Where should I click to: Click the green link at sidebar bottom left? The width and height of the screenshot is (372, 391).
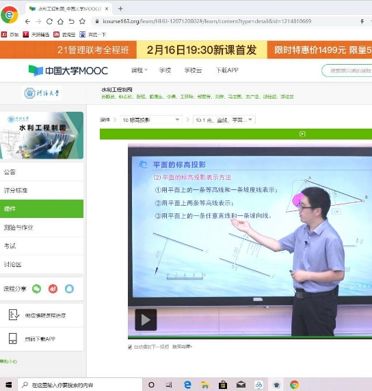click(8, 362)
